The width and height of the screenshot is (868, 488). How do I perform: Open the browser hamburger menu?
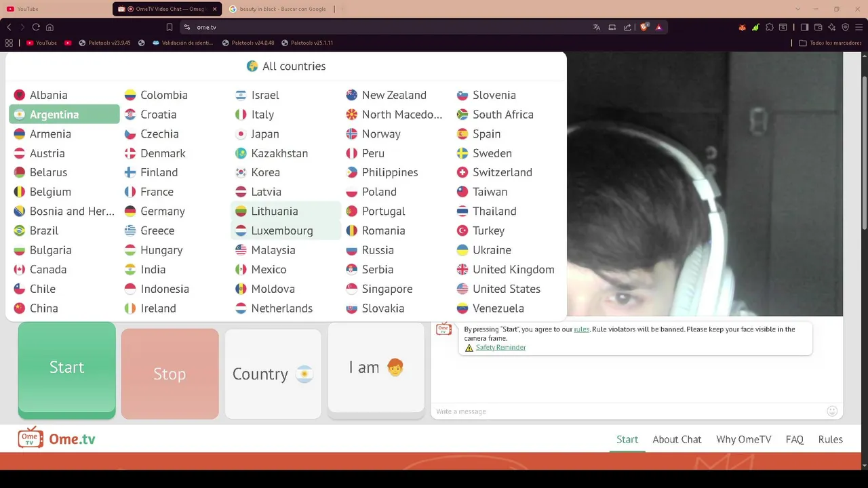pyautogui.click(x=859, y=27)
